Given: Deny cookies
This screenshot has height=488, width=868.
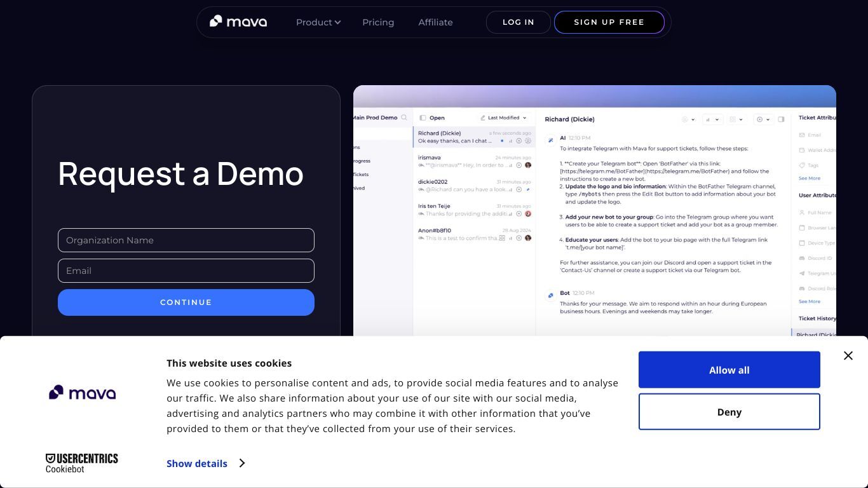Looking at the screenshot, I should [729, 412].
